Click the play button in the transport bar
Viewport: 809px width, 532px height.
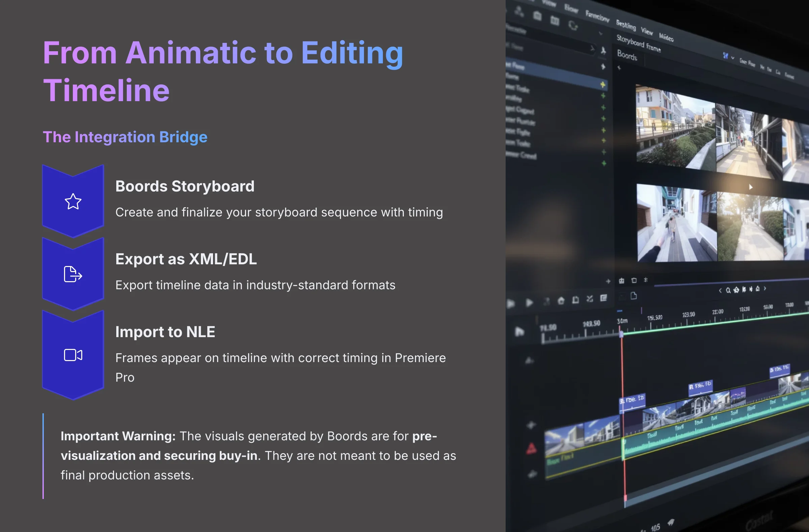point(529,302)
